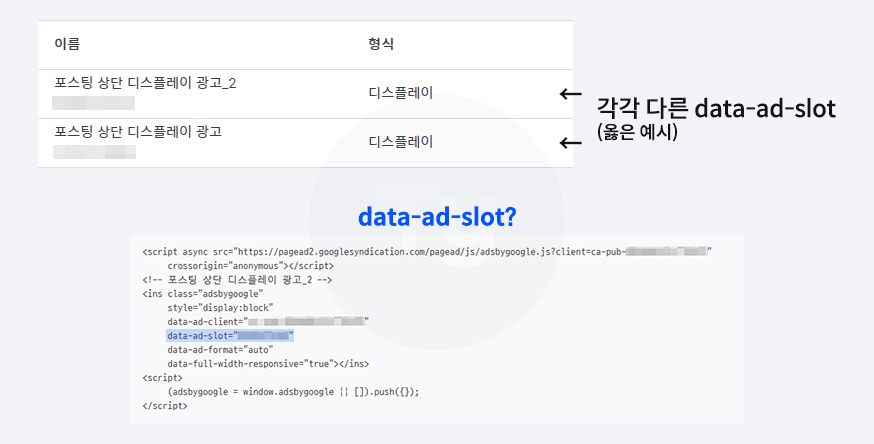The width and height of the screenshot is (874, 444).
Task: Click the 'data-ad-slot?' blue heading
Action: point(437,217)
